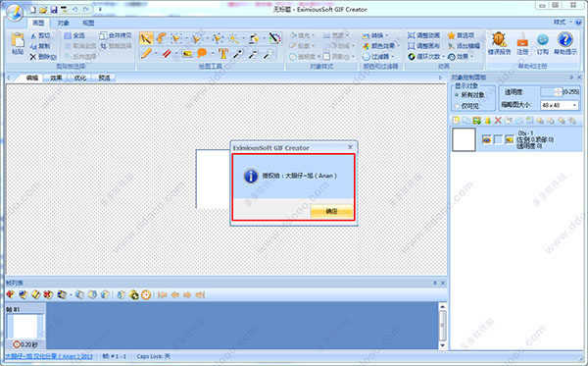Click the add frame icon in frame toolbar
Viewport: 588px width, 366px height.
11,294
